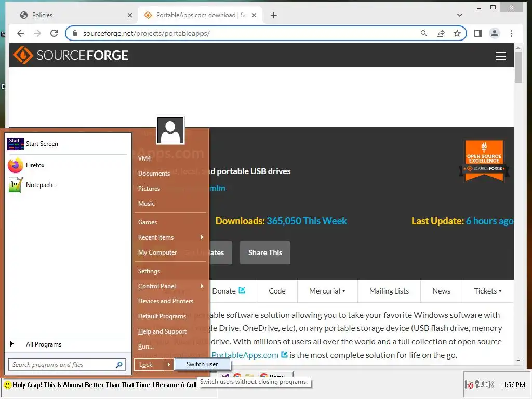532x399 pixels.
Task: Close the Policies tab
Action: [x=129, y=15]
